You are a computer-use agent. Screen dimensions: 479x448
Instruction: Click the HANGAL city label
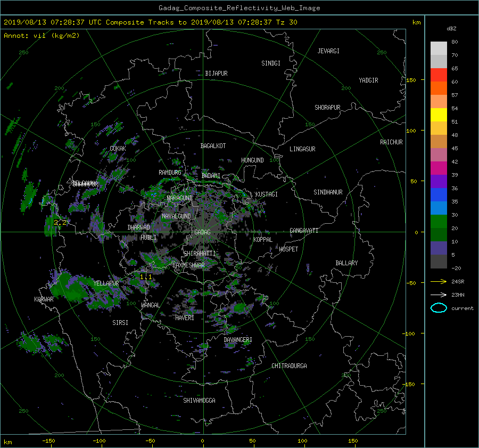(x=150, y=305)
